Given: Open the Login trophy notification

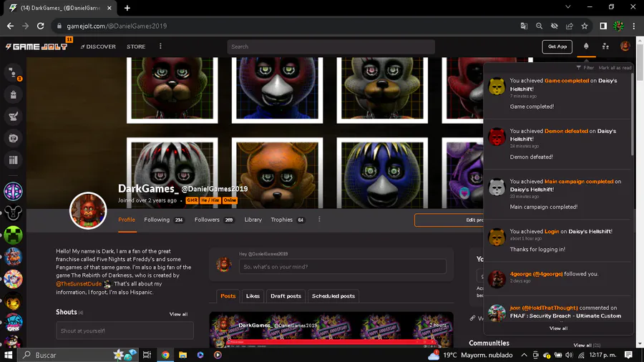Looking at the screenshot, I should [557, 241].
